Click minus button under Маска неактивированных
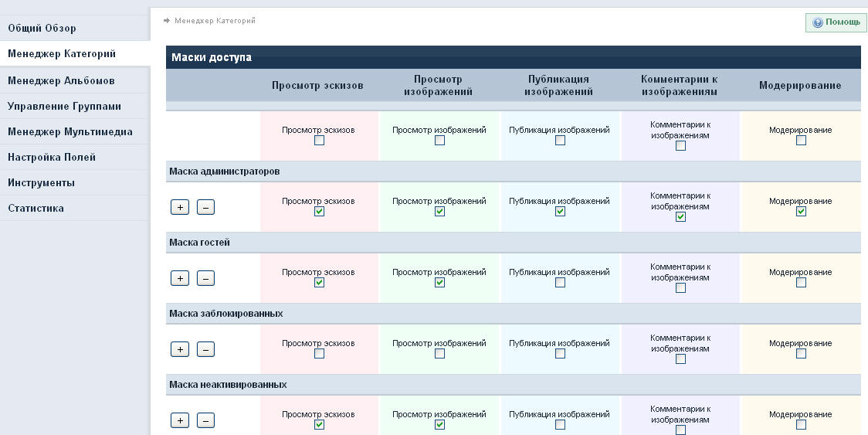868x435 pixels. point(205,420)
